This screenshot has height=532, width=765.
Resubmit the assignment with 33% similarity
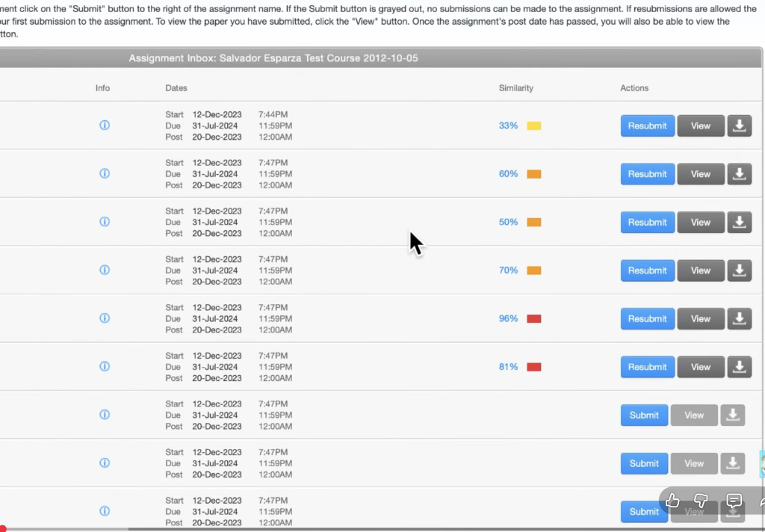pos(648,126)
